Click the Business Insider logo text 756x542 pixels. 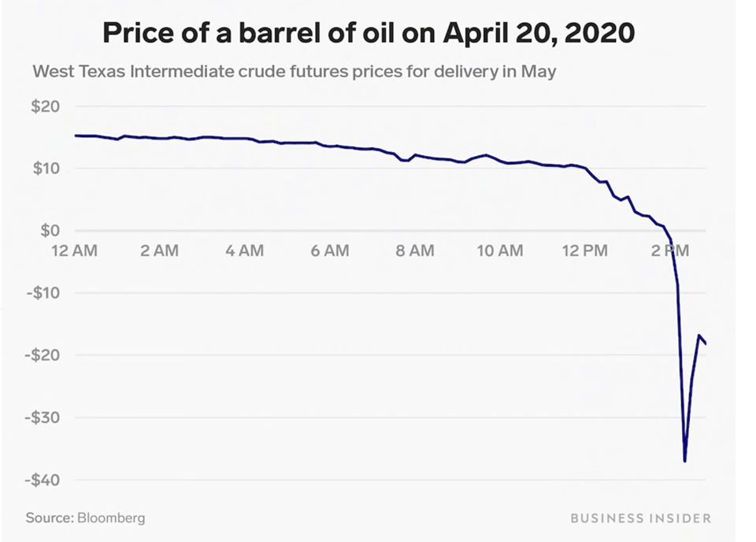640,518
